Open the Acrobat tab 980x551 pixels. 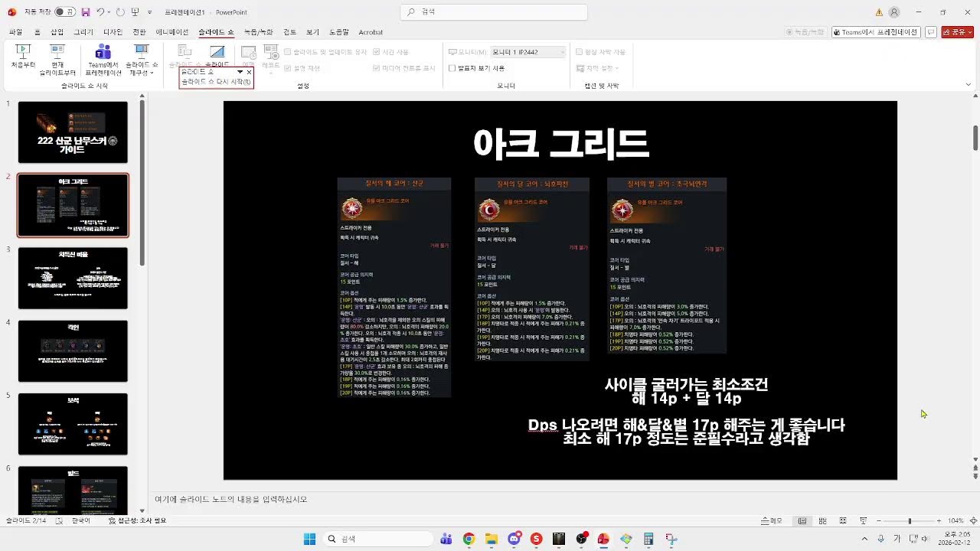tap(371, 32)
